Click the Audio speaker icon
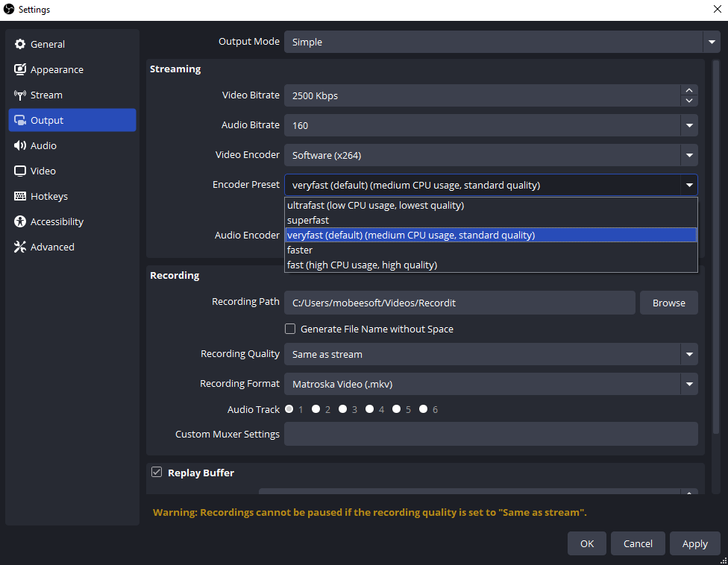The height and width of the screenshot is (565, 728). tap(20, 146)
